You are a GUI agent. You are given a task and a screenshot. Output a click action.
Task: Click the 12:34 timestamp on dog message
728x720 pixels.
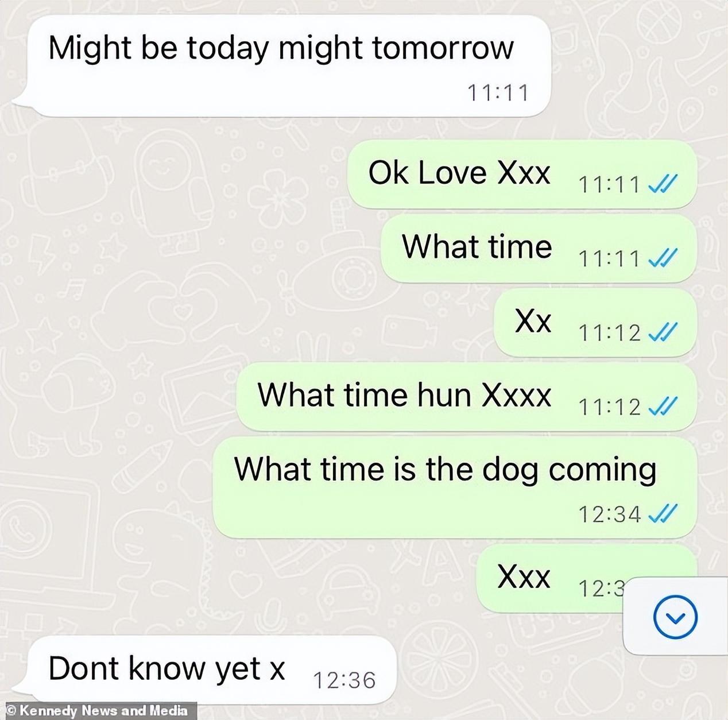tap(609, 514)
